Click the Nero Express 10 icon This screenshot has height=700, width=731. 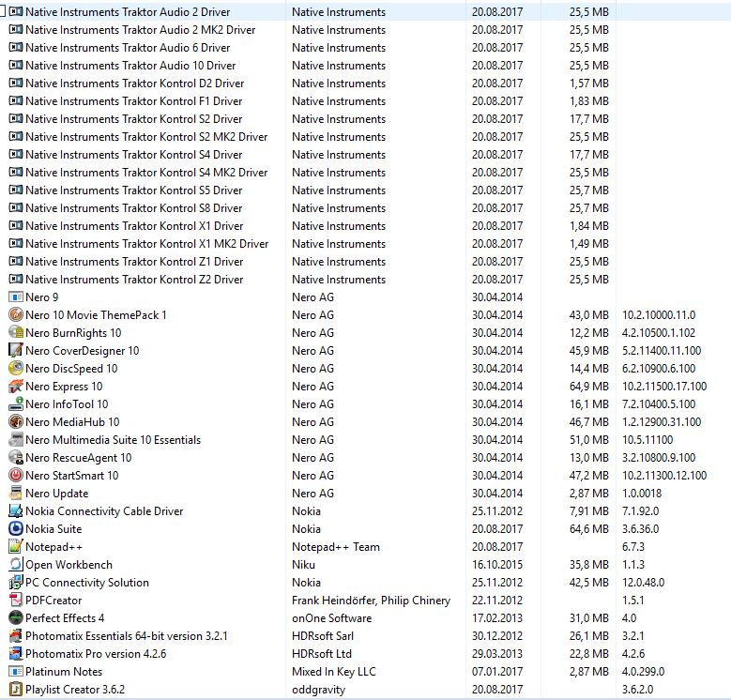click(x=16, y=386)
